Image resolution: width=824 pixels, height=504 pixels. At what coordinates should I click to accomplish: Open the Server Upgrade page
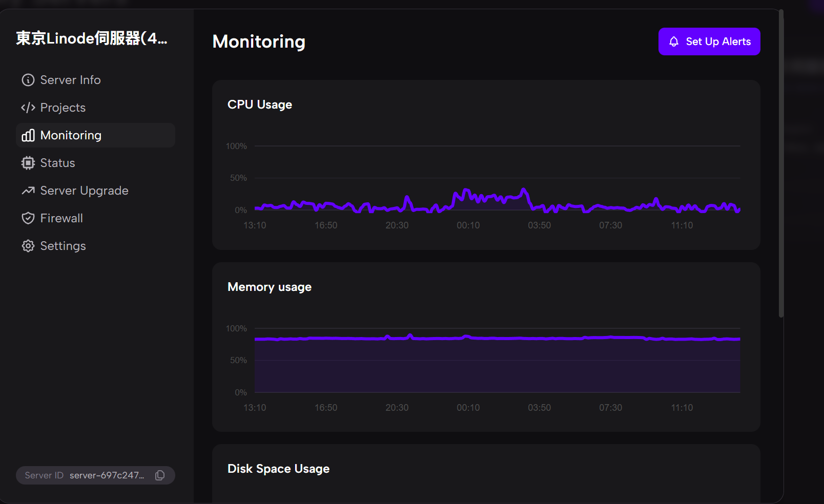pyautogui.click(x=84, y=191)
